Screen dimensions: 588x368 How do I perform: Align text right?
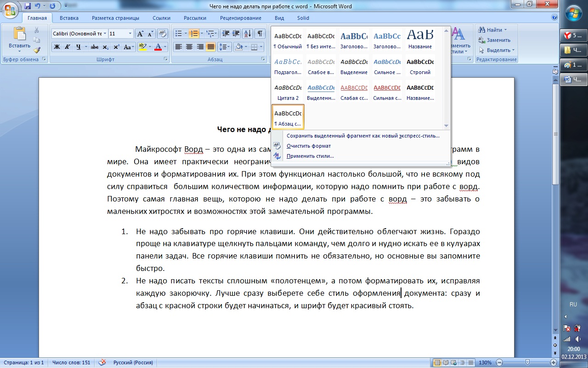tap(200, 47)
